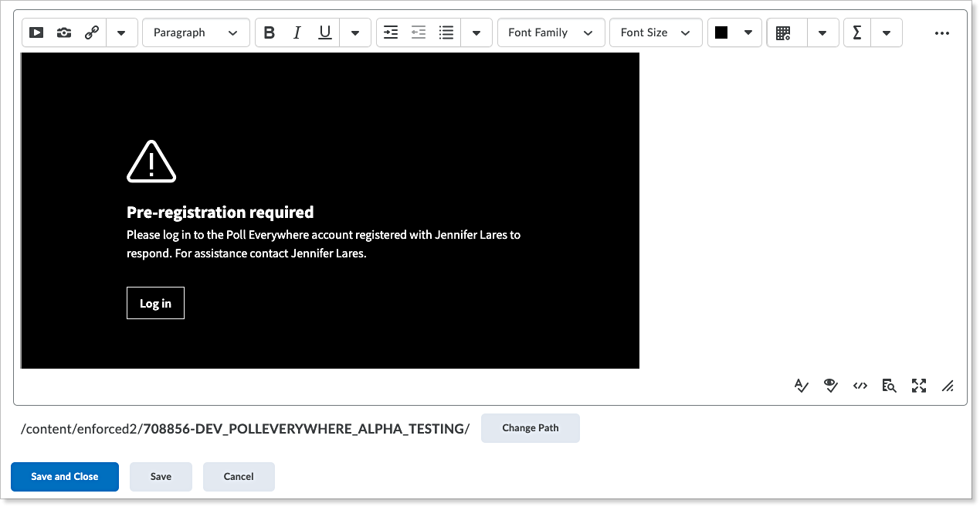The height and width of the screenshot is (507, 980).
Task: Click the insert table grid icon
Action: [783, 32]
